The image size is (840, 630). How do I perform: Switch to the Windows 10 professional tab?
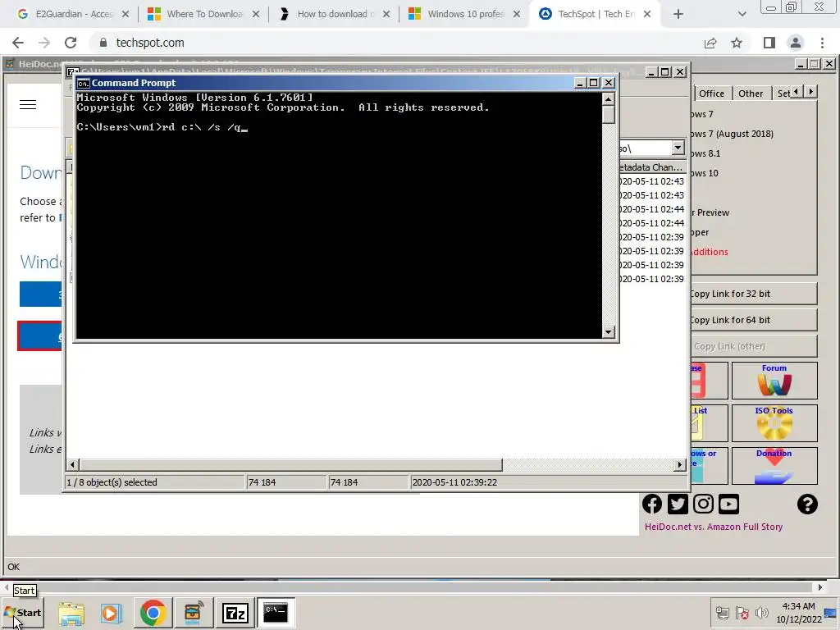pyautogui.click(x=464, y=15)
